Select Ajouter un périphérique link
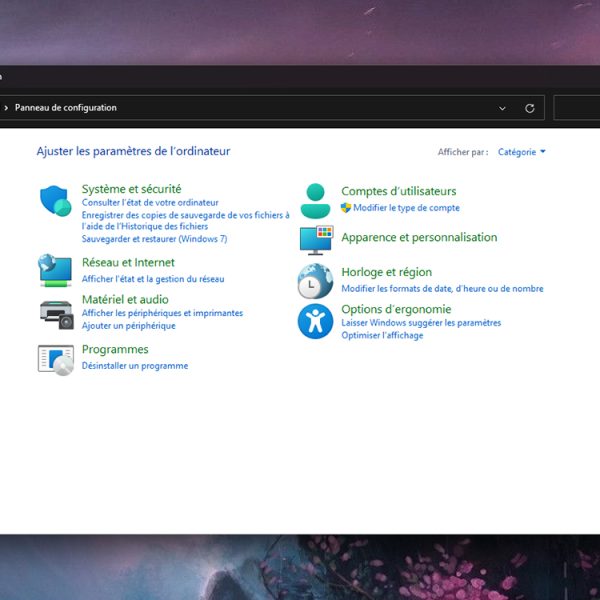This screenshot has height=600, width=600. 129,326
